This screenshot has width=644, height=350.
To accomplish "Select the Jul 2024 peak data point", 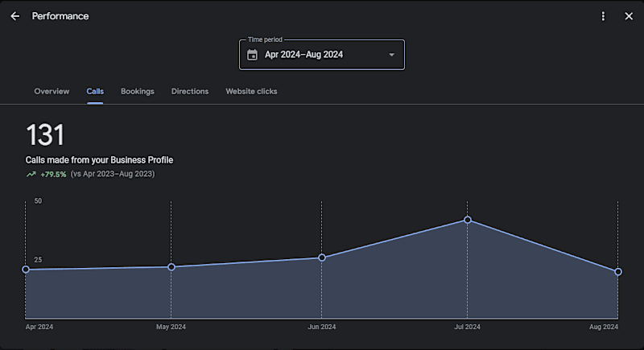I will click(468, 220).
